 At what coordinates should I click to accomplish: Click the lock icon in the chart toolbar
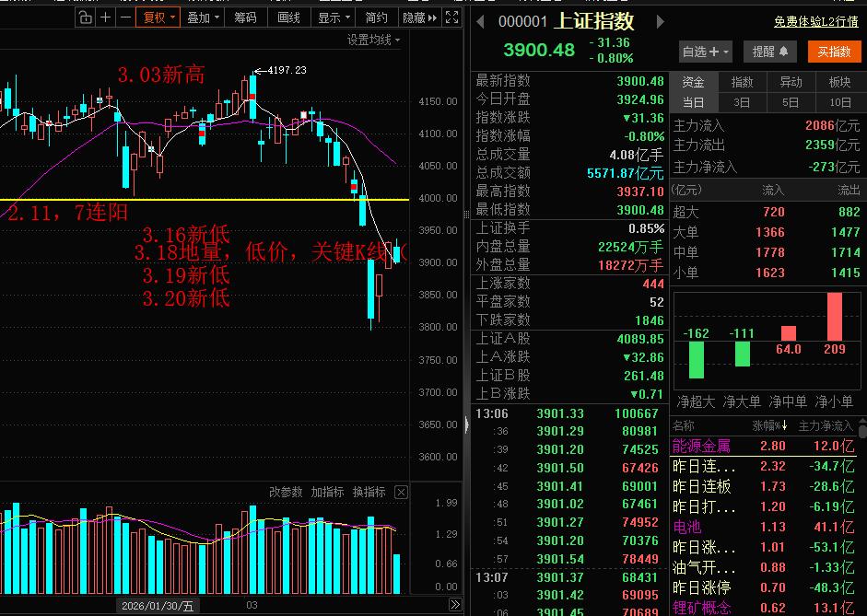click(85, 17)
